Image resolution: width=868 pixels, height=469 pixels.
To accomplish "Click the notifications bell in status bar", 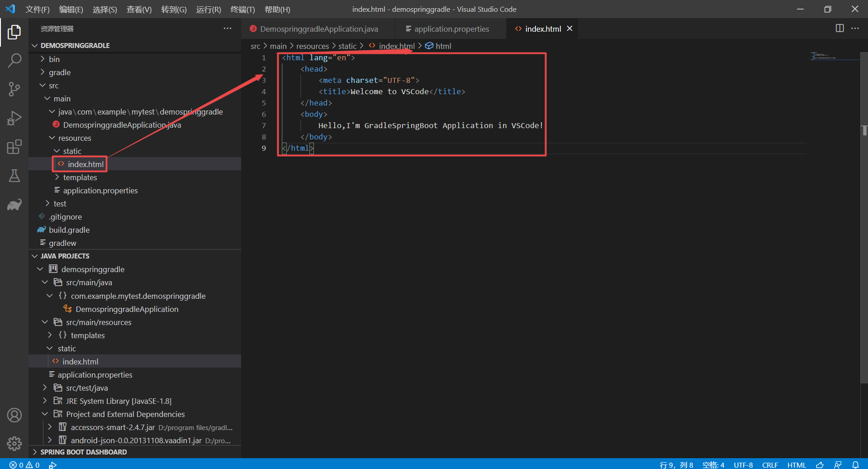I will 855,465.
